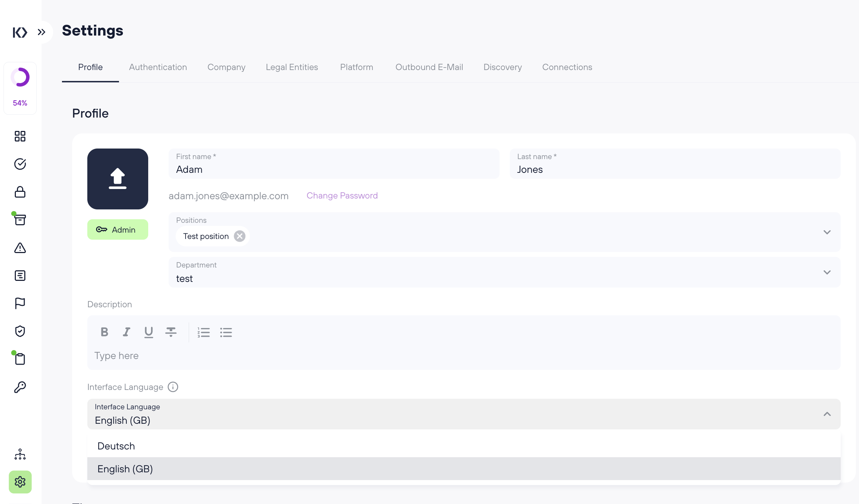Expand the Department dropdown chevron

point(827,272)
